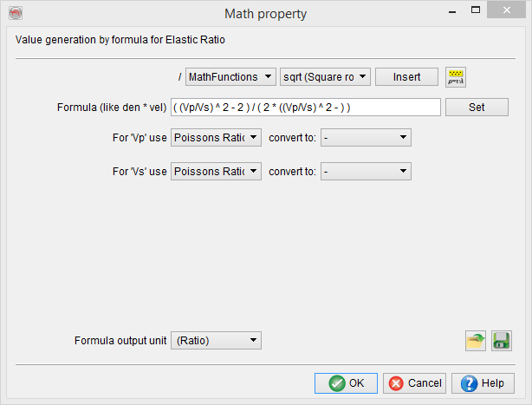Open Help for this dialog
The height and width of the screenshot is (405, 532).
[x=483, y=383]
